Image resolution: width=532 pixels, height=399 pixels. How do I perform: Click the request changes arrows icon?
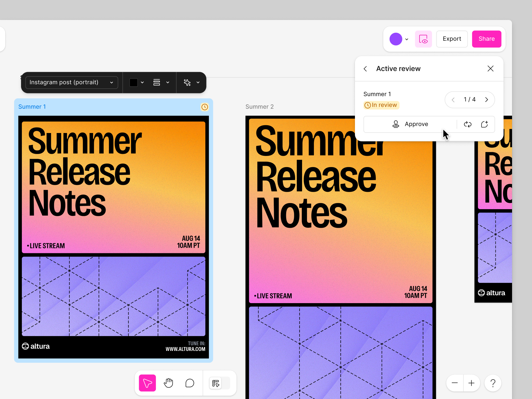[x=468, y=124]
